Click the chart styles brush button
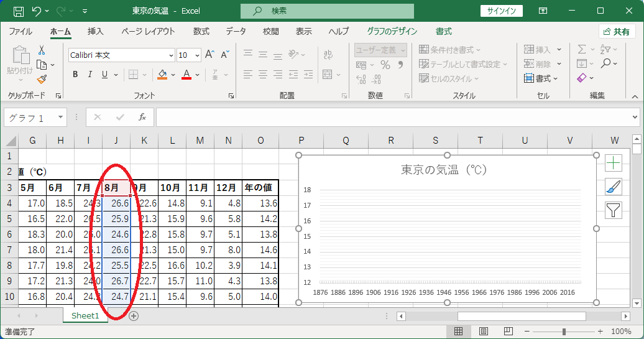 (613, 187)
